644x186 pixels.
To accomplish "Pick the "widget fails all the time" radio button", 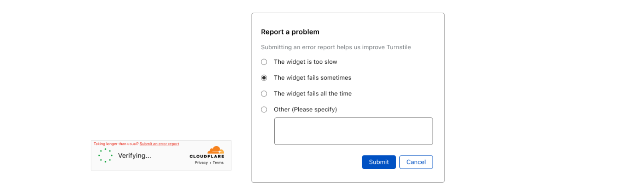I will (x=264, y=93).
